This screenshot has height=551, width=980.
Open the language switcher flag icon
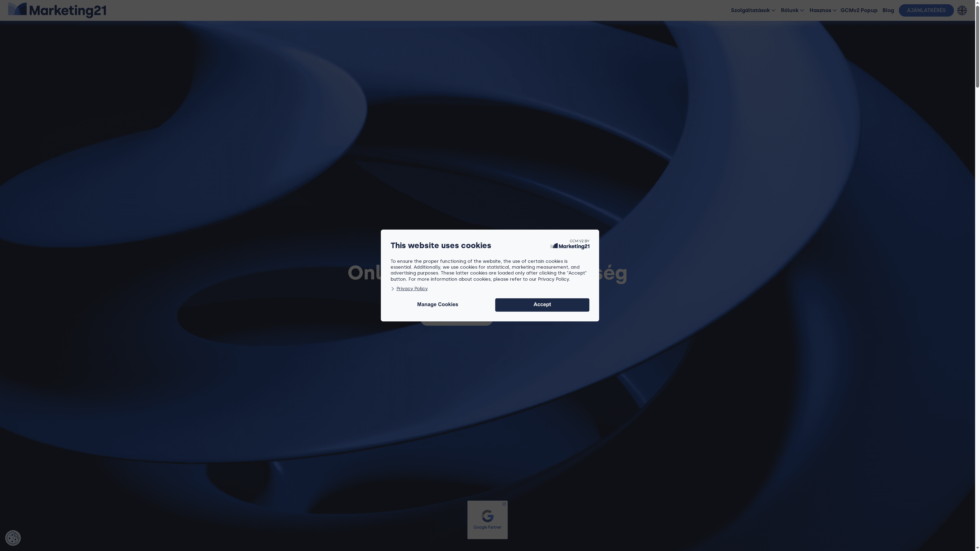tap(962, 10)
